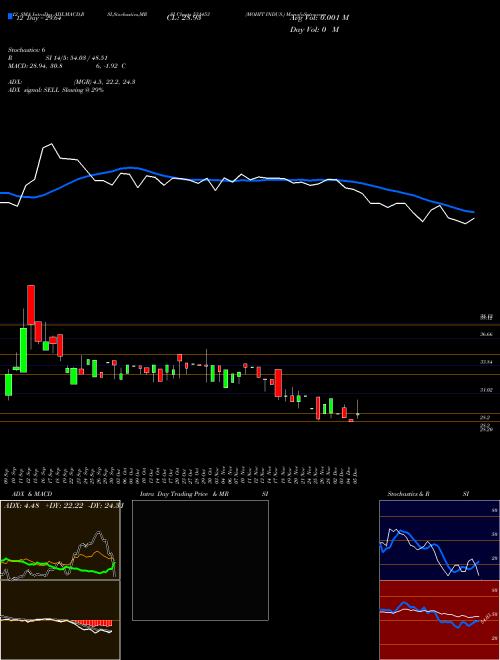Open the red RSI chart panel
Viewport: 500px width, 660px height.
[439, 620]
